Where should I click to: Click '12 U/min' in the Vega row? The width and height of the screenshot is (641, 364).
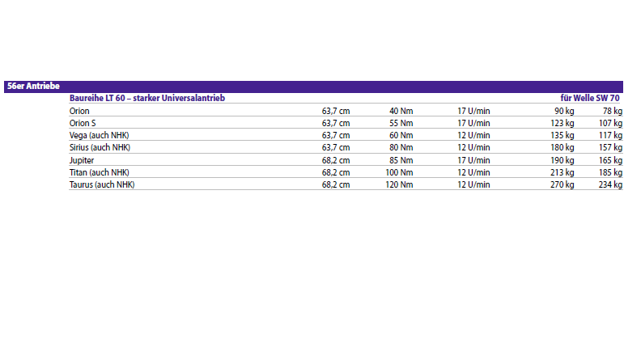tap(473, 136)
